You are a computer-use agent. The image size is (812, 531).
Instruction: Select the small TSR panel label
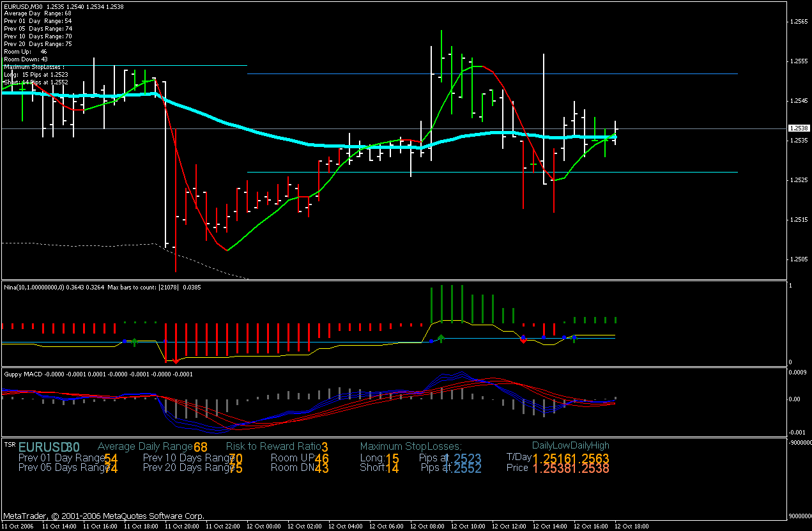(10, 444)
